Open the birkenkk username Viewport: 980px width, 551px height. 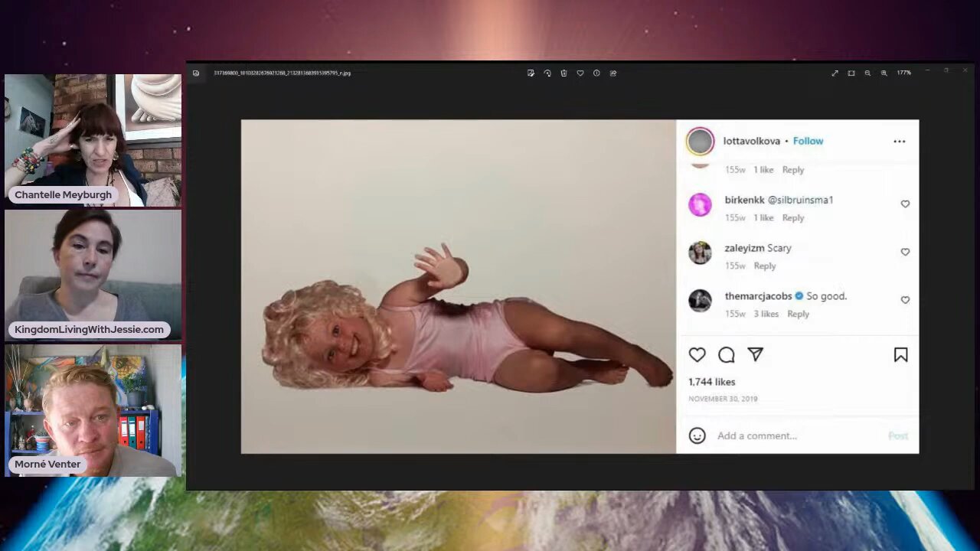(745, 200)
